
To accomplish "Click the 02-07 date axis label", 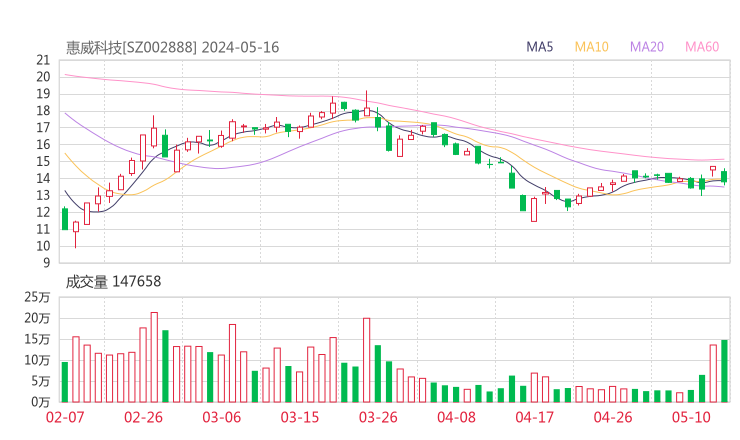I will (65, 417).
